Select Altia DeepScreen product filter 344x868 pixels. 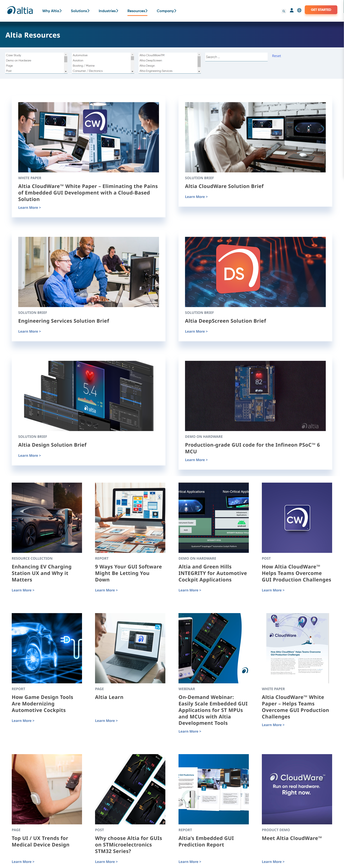pyautogui.click(x=168, y=61)
